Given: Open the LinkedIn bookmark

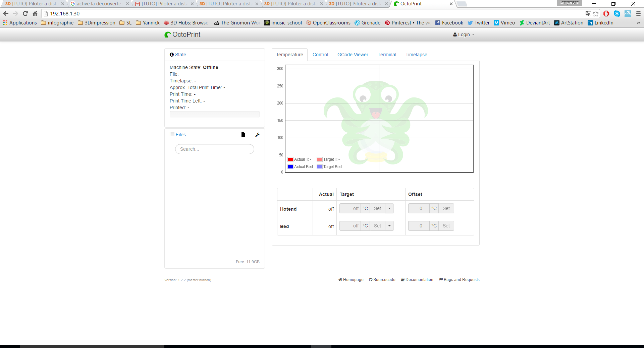Looking at the screenshot, I should coord(601,23).
